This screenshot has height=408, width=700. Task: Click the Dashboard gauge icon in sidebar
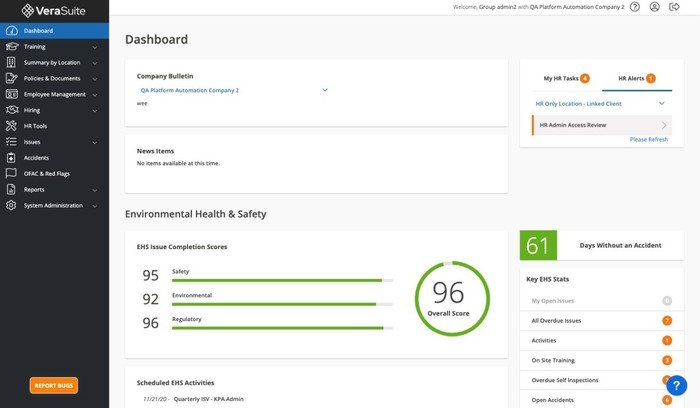(x=12, y=31)
